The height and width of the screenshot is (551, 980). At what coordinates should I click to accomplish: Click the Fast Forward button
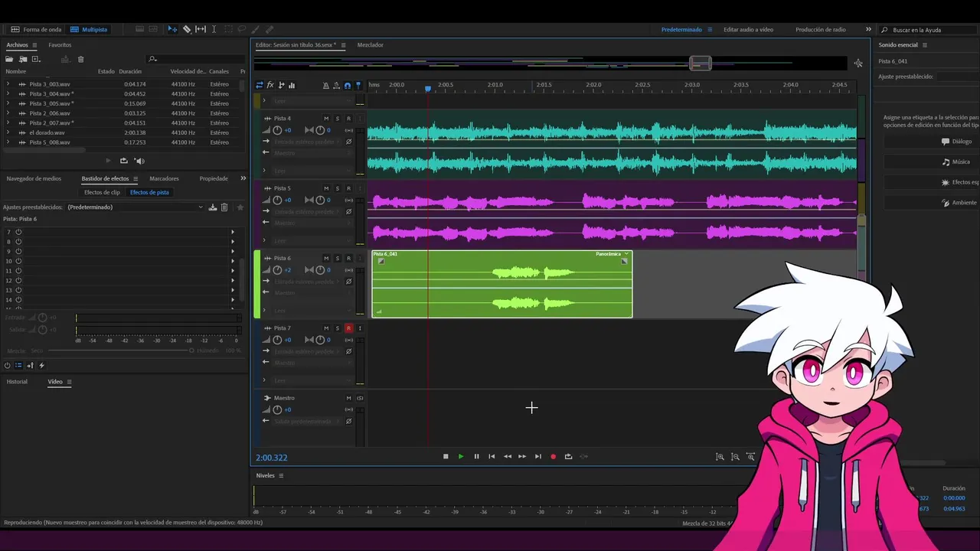(522, 456)
